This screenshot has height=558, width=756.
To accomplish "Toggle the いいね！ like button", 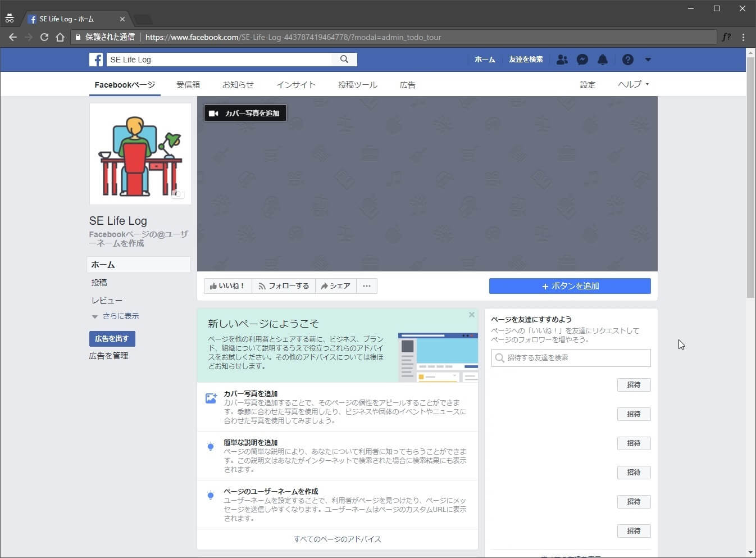I will (x=227, y=286).
